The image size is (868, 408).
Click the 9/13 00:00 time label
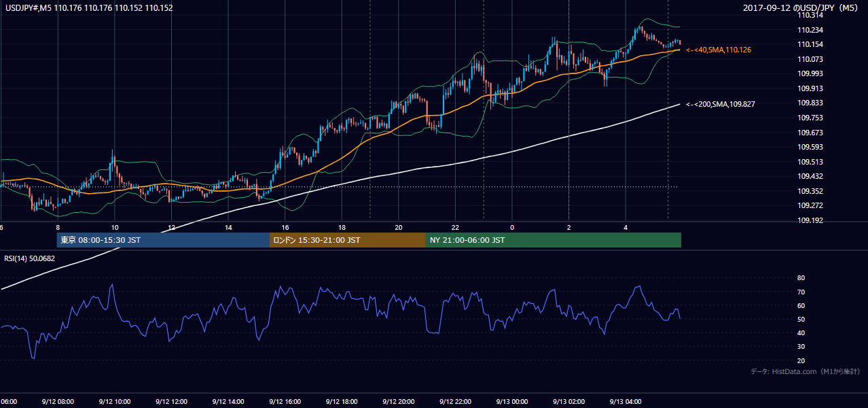click(511, 401)
